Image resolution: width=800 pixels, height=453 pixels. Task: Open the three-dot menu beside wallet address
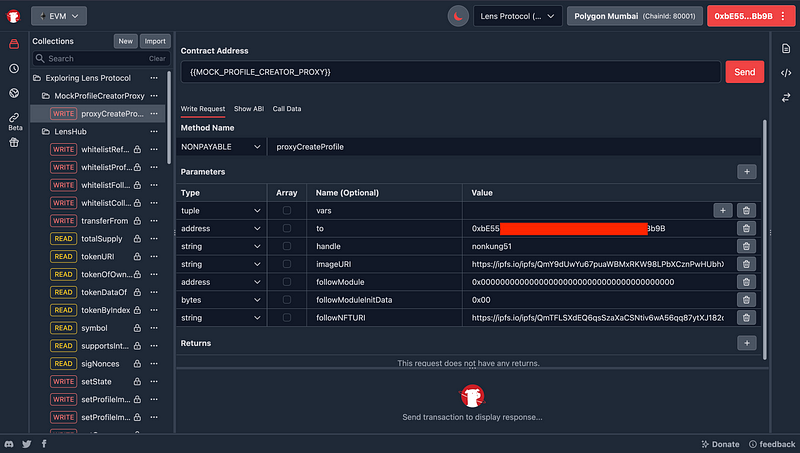pos(782,16)
